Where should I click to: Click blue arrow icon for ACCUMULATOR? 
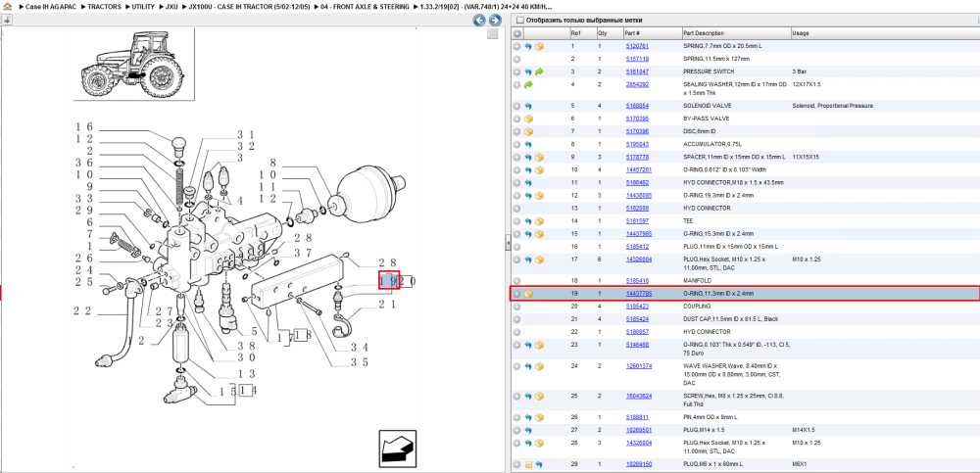(x=528, y=144)
